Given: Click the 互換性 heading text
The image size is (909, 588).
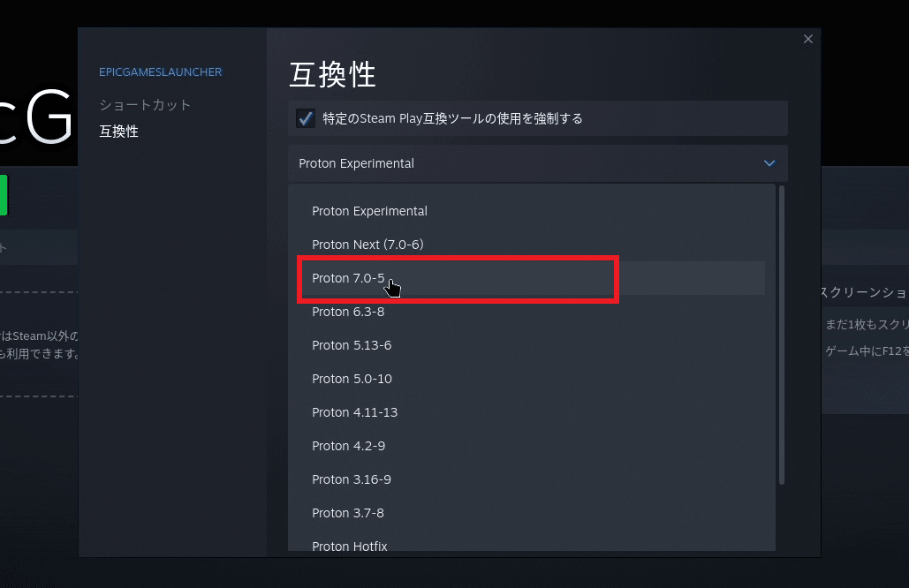Looking at the screenshot, I should pyautogui.click(x=333, y=75).
